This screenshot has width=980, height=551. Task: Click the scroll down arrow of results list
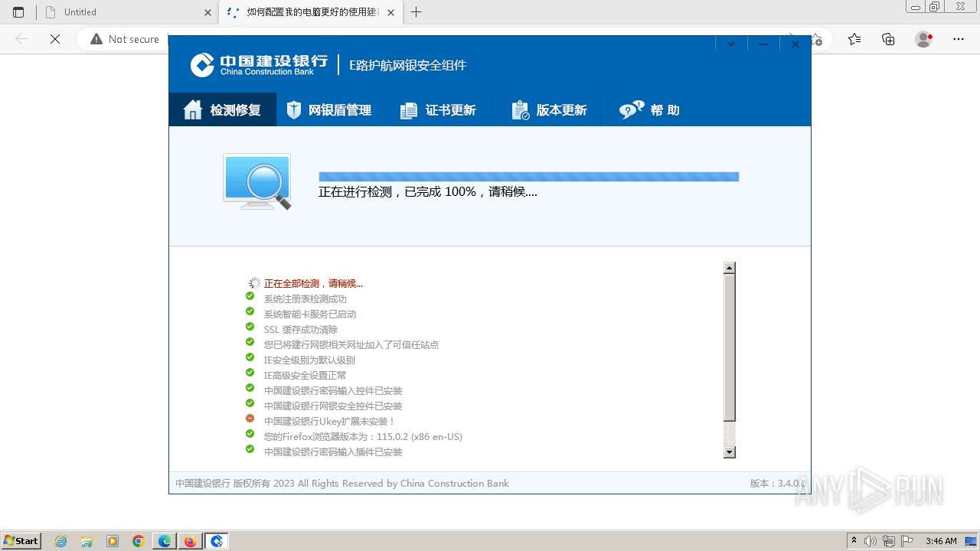(730, 452)
